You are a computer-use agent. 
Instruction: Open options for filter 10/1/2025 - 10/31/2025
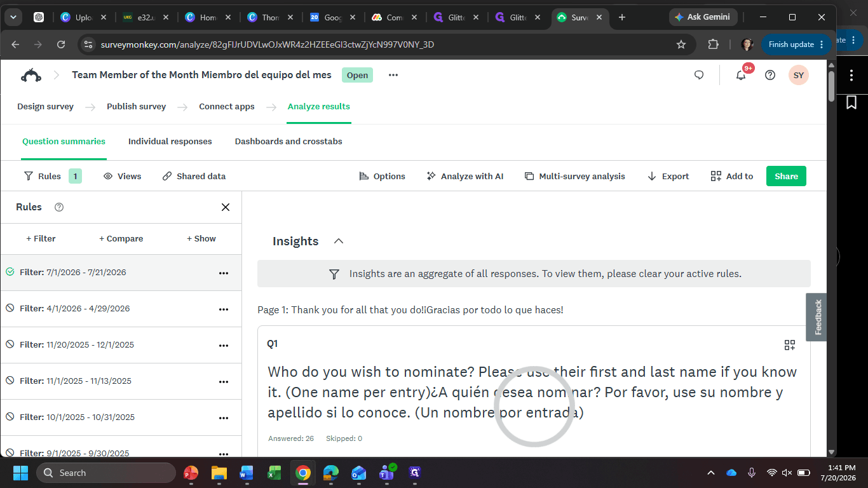point(223,417)
